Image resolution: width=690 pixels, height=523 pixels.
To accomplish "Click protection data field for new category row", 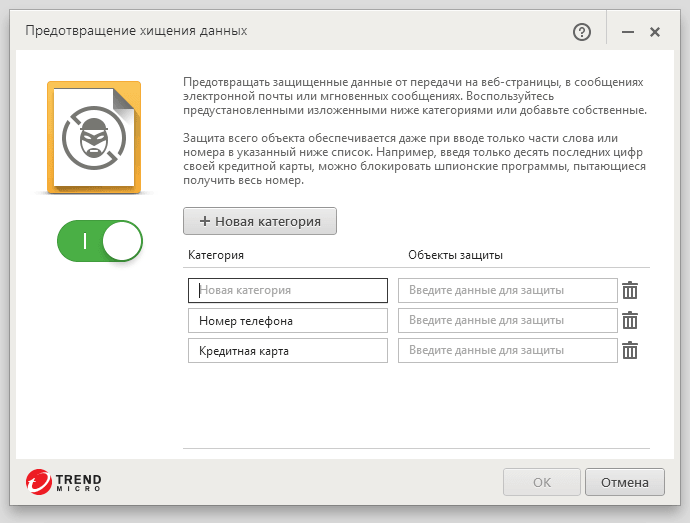I will click(508, 290).
